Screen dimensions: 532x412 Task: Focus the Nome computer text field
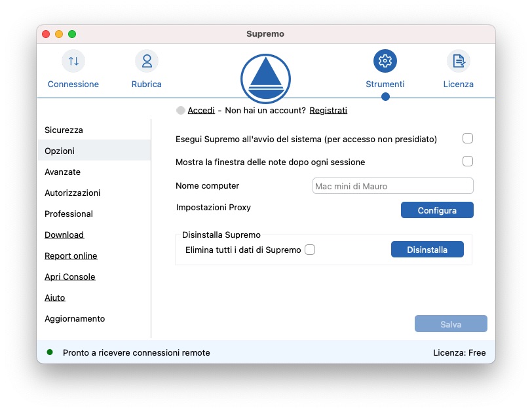point(393,186)
